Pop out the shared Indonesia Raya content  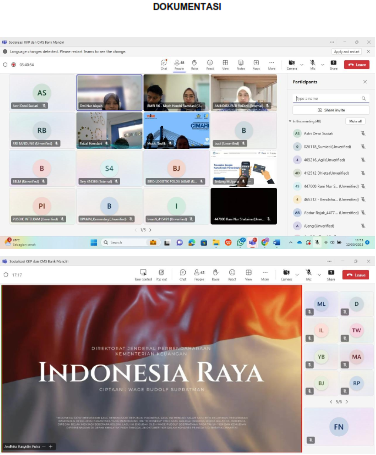161,275
